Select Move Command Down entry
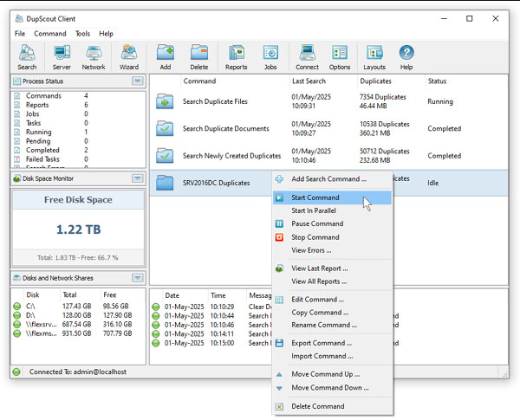The image size is (520, 420). click(332, 387)
